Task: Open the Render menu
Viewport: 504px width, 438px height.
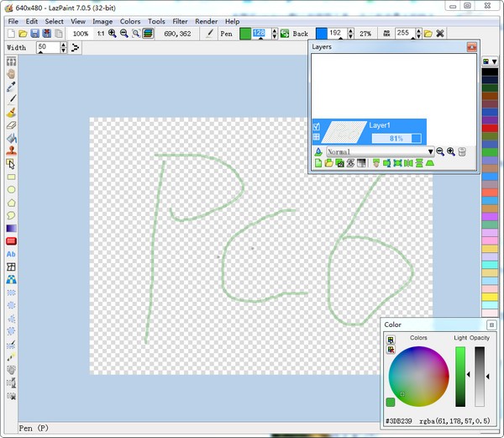Action: coord(207,21)
